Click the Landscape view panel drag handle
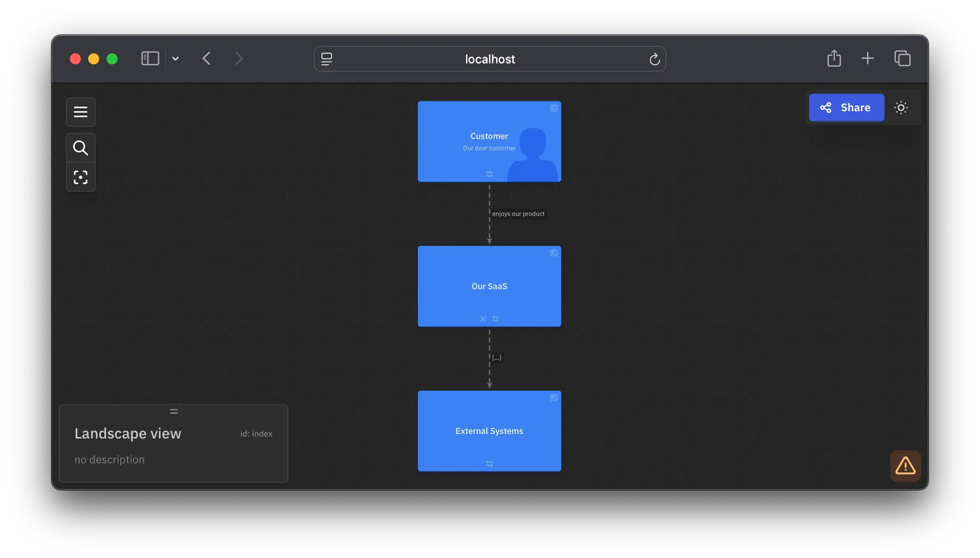Image resolution: width=980 pixels, height=558 pixels. (174, 411)
